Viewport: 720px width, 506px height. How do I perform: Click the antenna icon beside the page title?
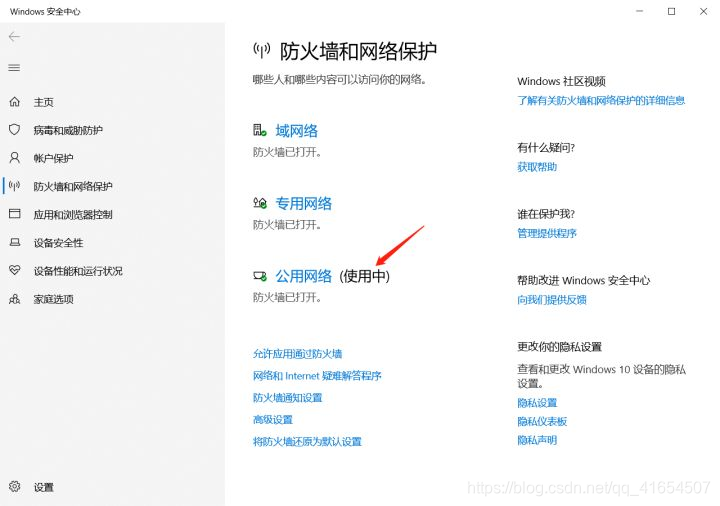click(x=262, y=50)
